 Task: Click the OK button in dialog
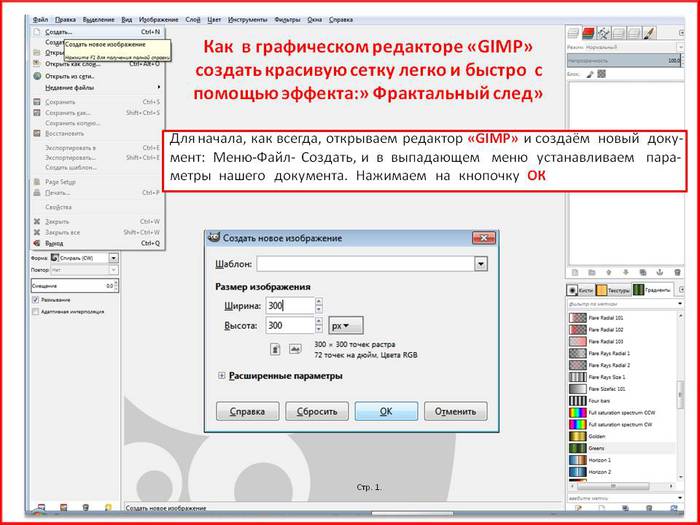[386, 411]
